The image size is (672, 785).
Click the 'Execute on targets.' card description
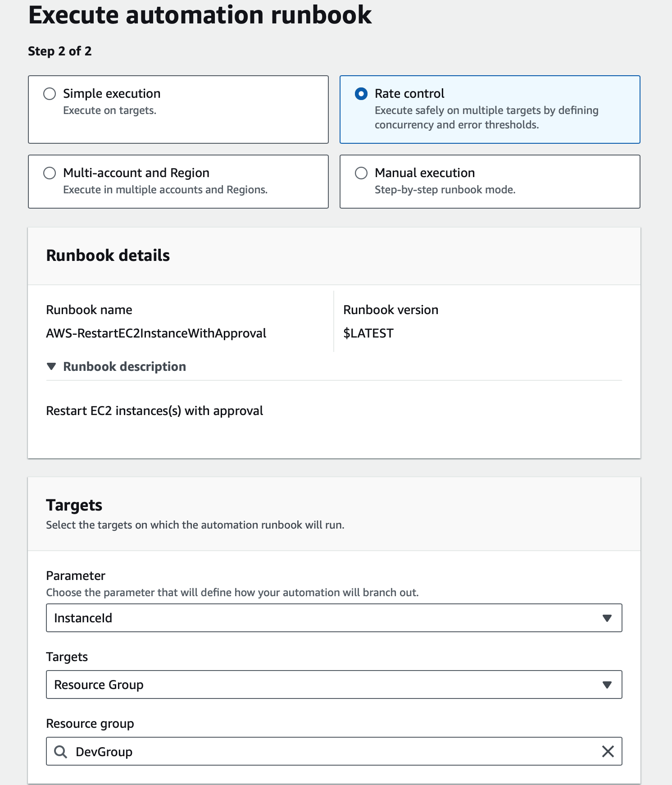coord(109,110)
